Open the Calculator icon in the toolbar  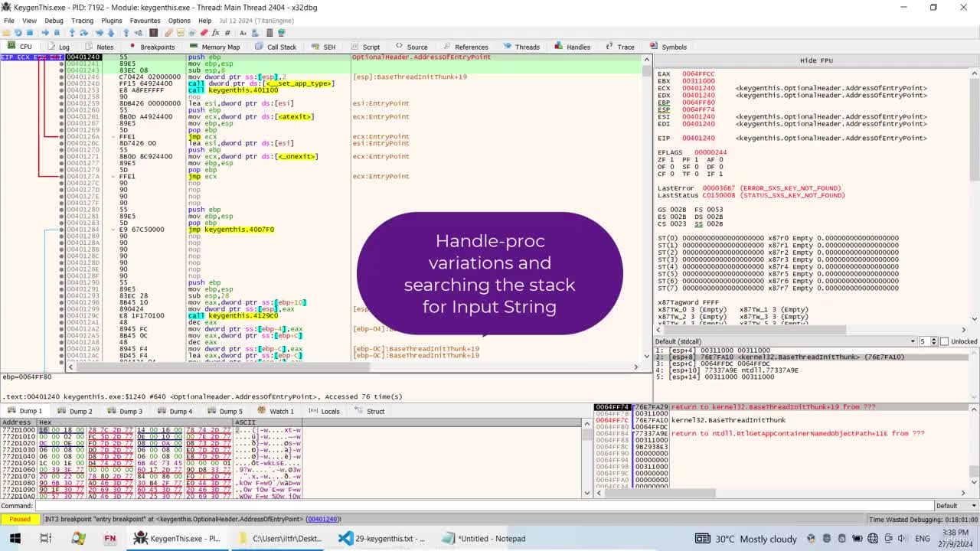tap(269, 33)
